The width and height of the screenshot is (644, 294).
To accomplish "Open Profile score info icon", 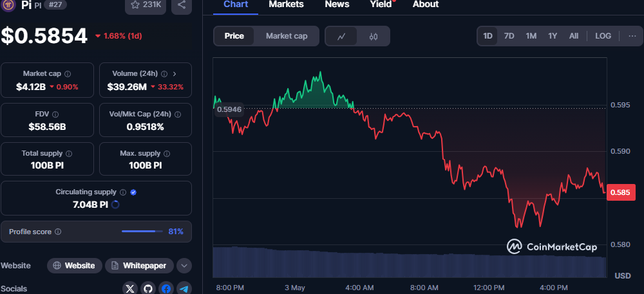I will pyautogui.click(x=58, y=232).
